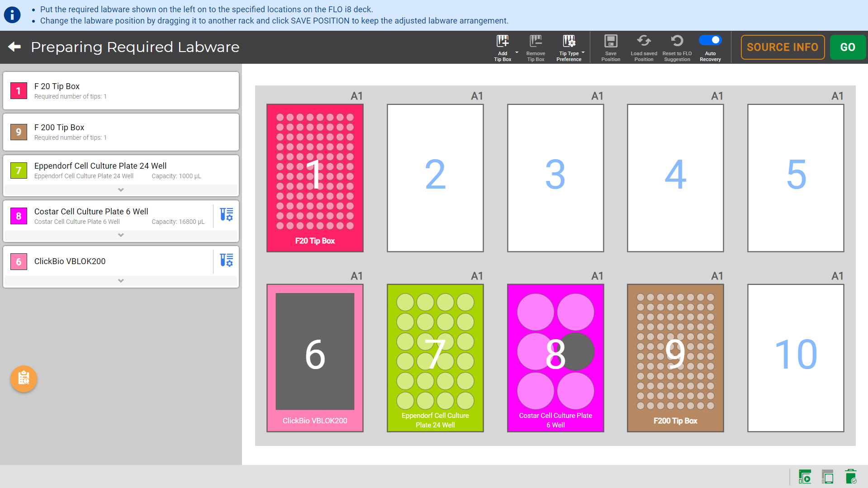Click the SOURCE INFO button

(x=782, y=47)
